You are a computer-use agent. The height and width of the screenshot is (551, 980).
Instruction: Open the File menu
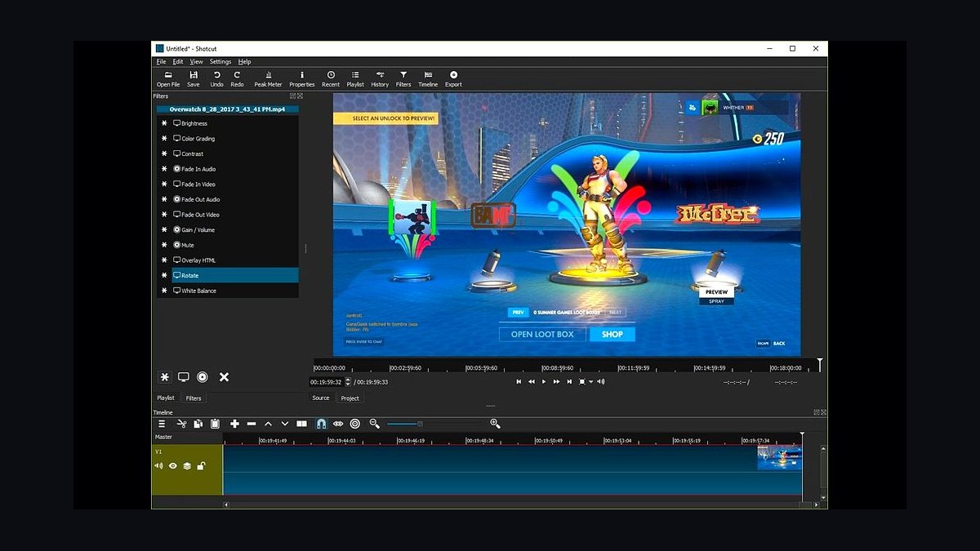coord(161,61)
